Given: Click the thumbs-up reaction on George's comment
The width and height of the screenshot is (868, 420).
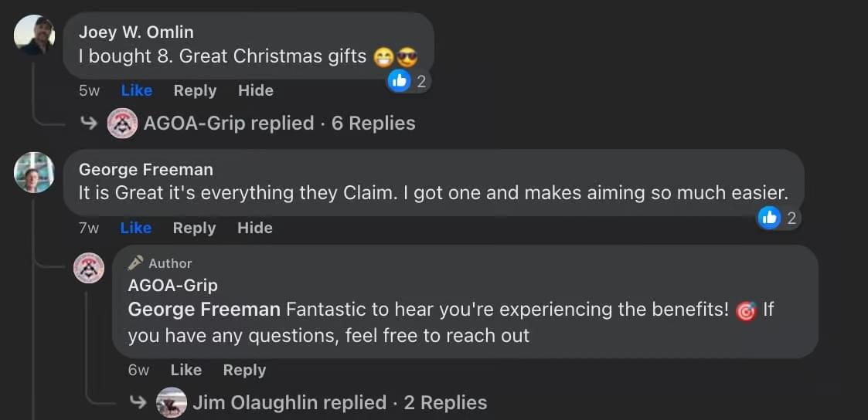Looking at the screenshot, I should coord(769,218).
